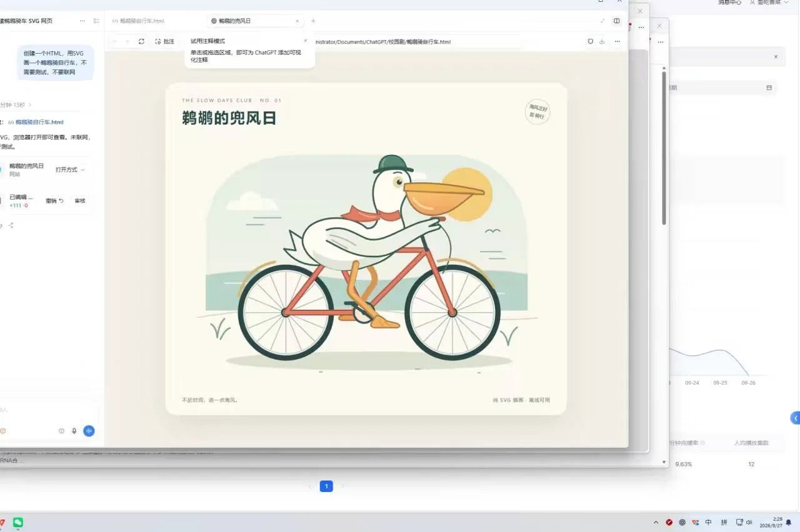Switch the 中 input language indicator
The image size is (800, 532).
coord(708,522)
